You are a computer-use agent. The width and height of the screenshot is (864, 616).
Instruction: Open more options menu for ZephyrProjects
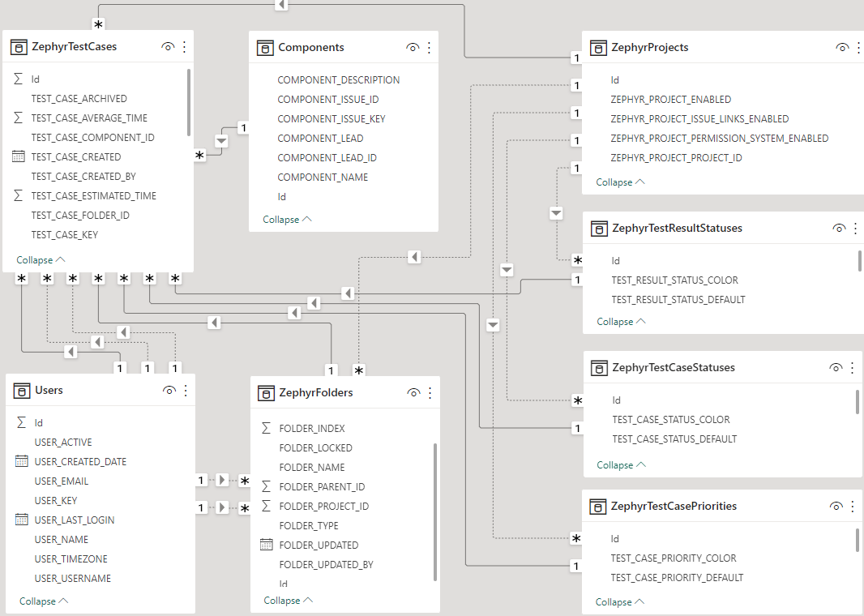pos(858,48)
